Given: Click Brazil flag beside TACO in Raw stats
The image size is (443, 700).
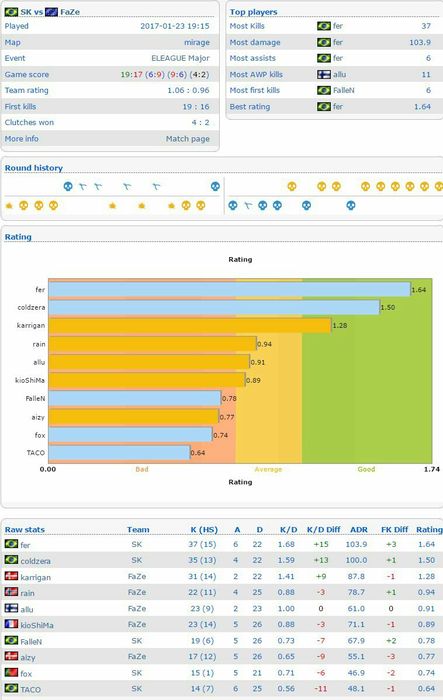Looking at the screenshot, I should (11, 688).
